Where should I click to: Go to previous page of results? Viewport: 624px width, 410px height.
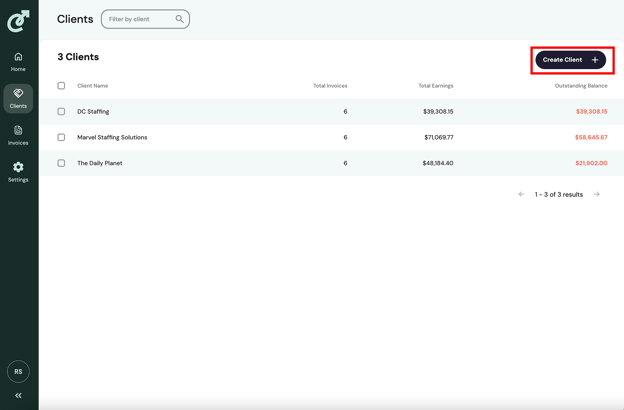(521, 194)
